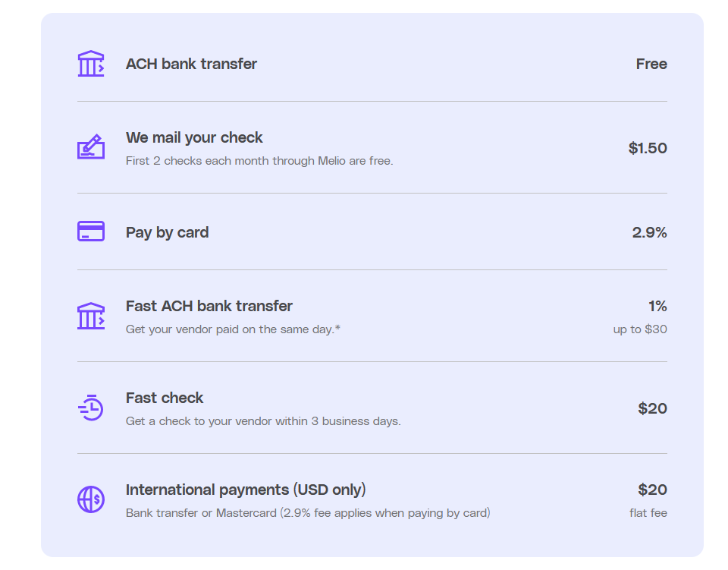Click the $1.50 check fee

648,148
